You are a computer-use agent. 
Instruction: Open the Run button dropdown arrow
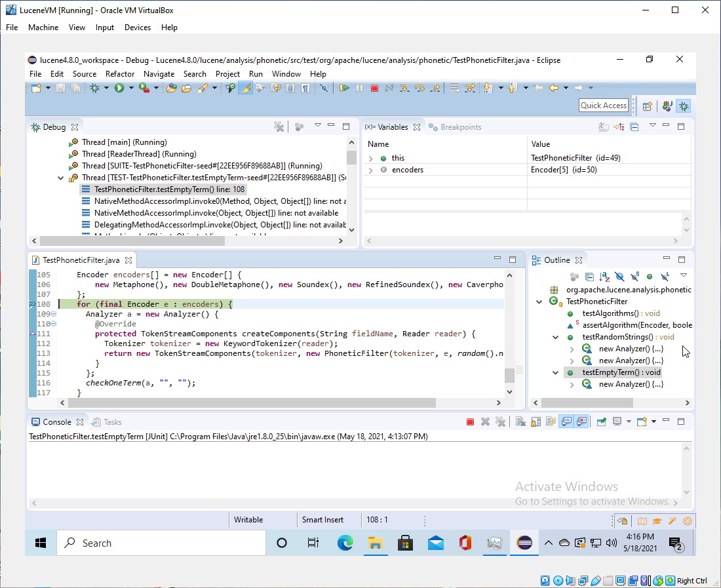[131, 88]
